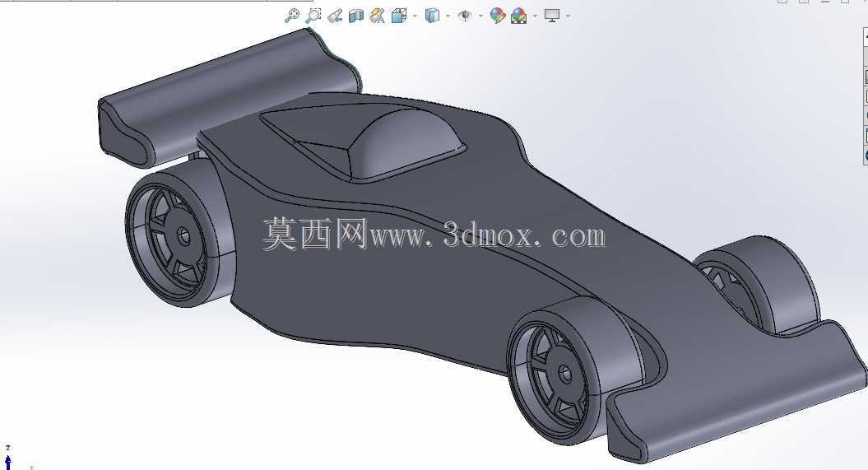The image size is (868, 470).
Task: Select the front-left wheel hub center
Action: tap(564, 374)
